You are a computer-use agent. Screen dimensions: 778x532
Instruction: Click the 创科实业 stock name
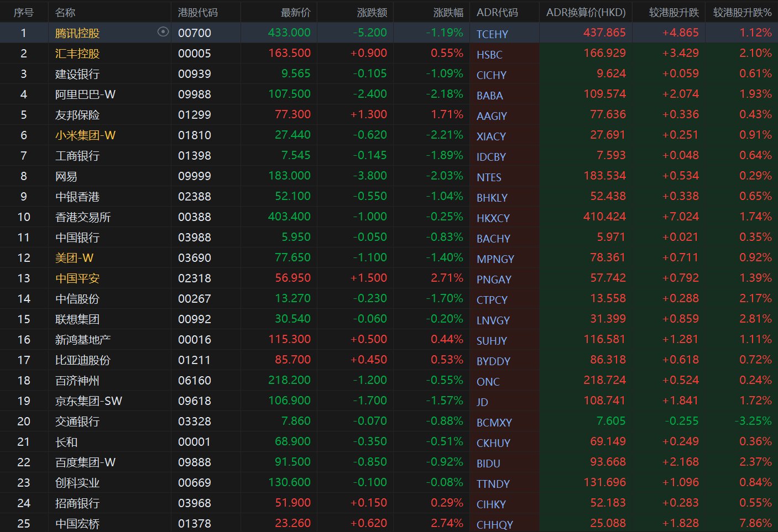[x=77, y=483]
